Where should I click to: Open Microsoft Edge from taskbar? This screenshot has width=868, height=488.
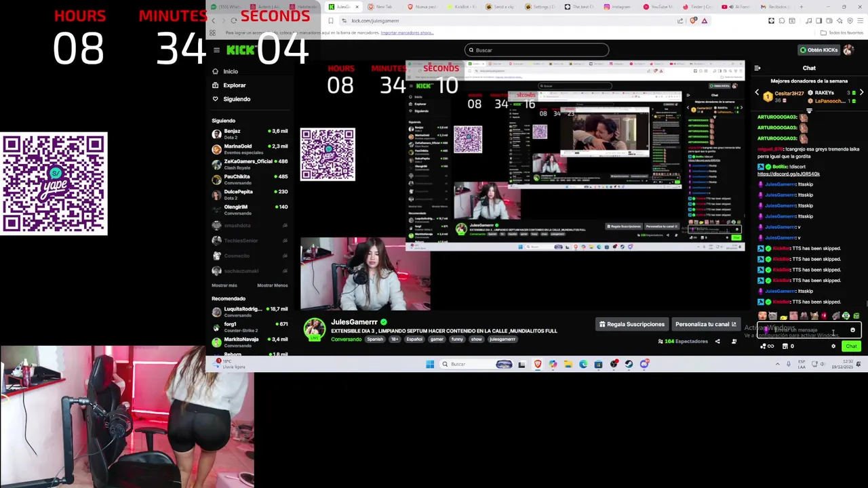coord(583,364)
